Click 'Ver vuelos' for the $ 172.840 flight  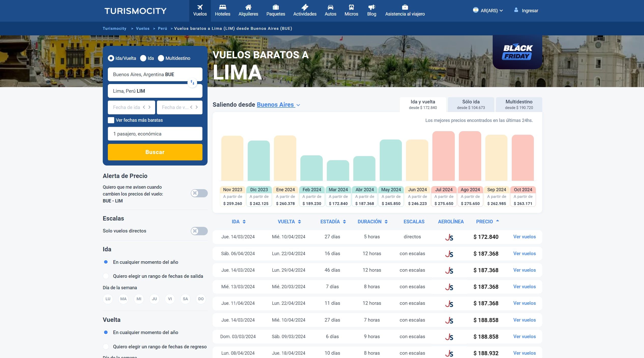[x=524, y=237]
